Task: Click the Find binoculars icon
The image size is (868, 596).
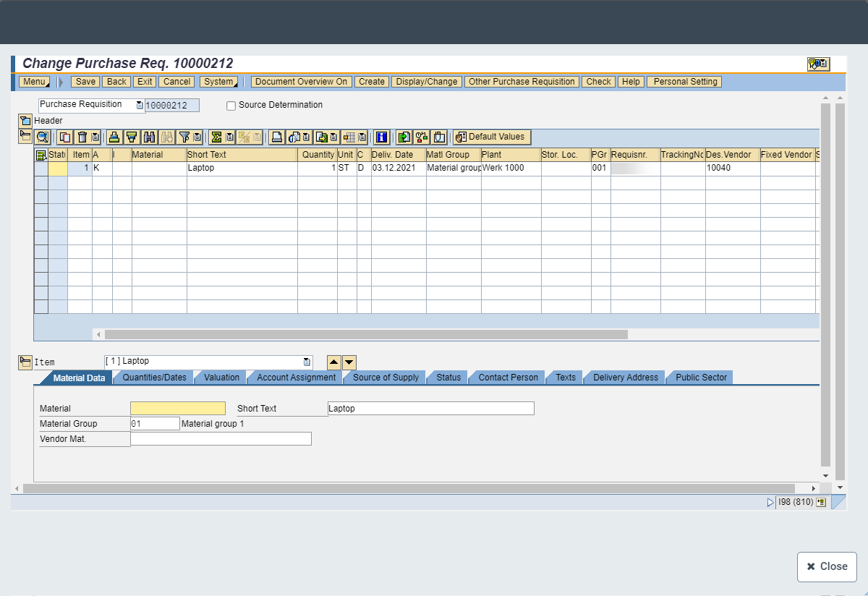Action: [x=150, y=137]
